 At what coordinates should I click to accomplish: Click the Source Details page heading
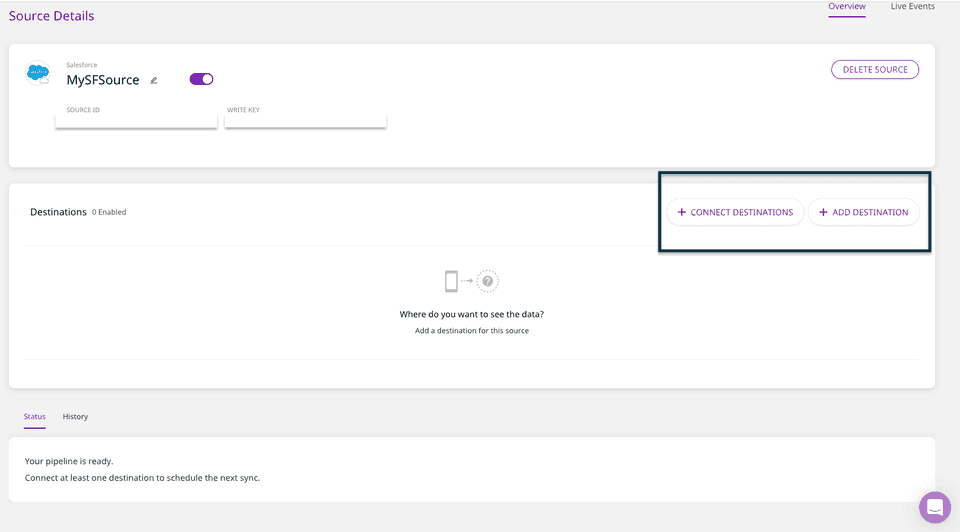51,16
